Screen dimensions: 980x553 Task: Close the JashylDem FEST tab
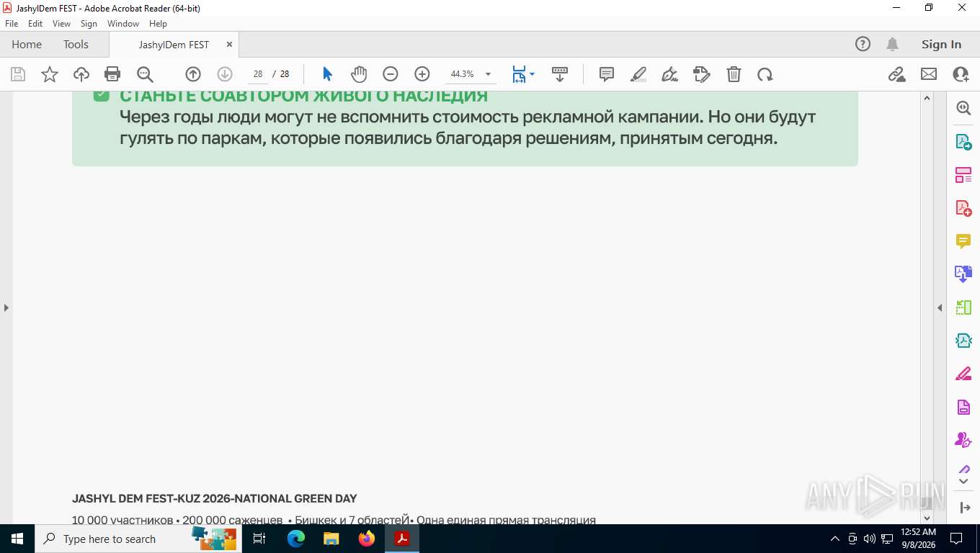(x=229, y=44)
